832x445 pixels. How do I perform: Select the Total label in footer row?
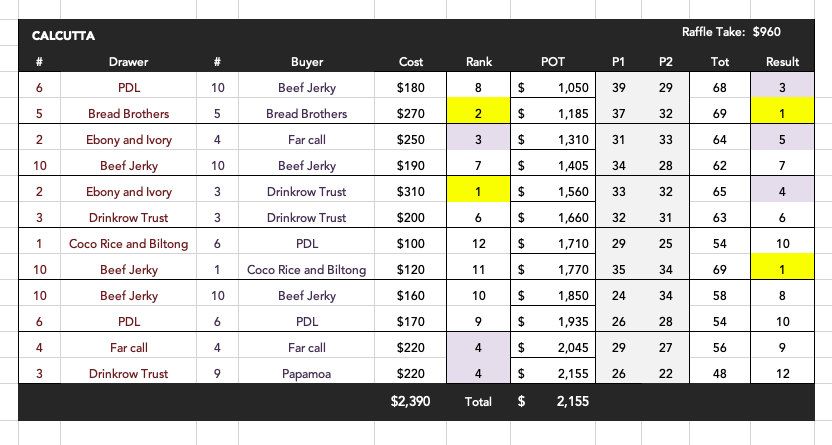point(479,402)
